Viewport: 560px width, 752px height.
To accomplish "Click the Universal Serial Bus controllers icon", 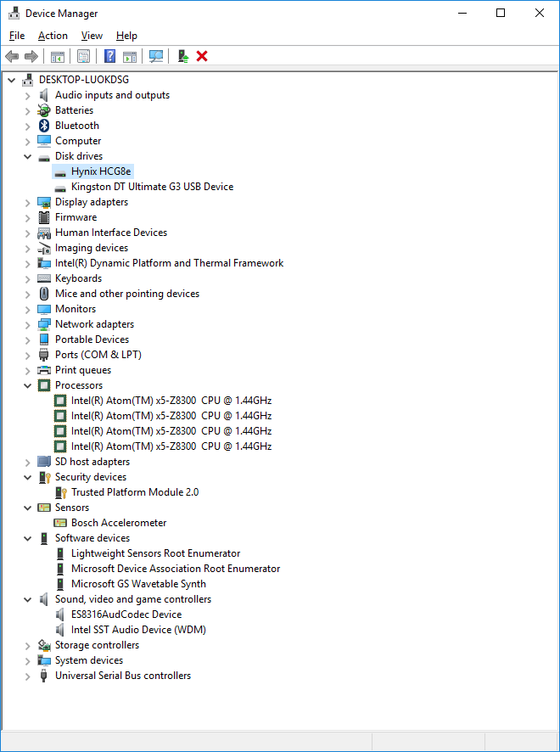I will [44, 676].
